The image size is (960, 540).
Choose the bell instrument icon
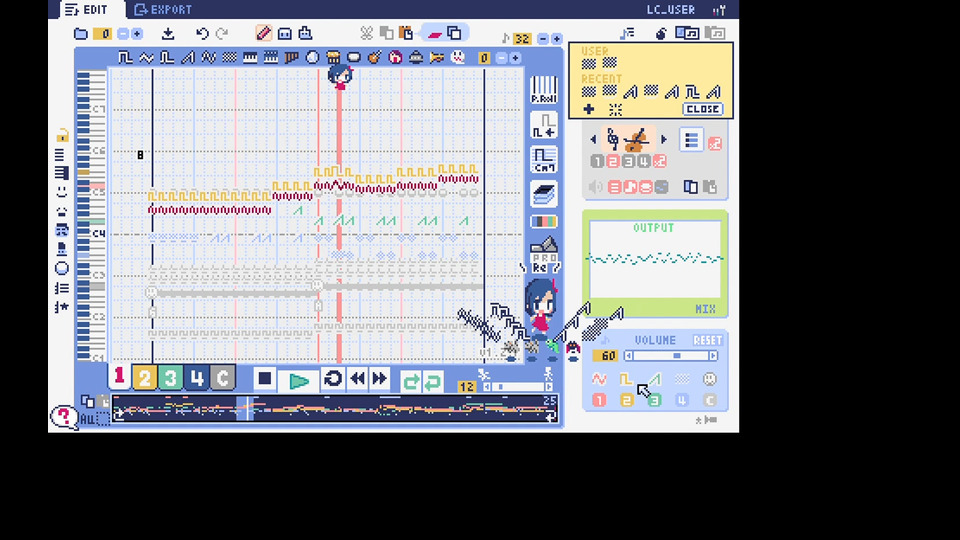coord(416,58)
